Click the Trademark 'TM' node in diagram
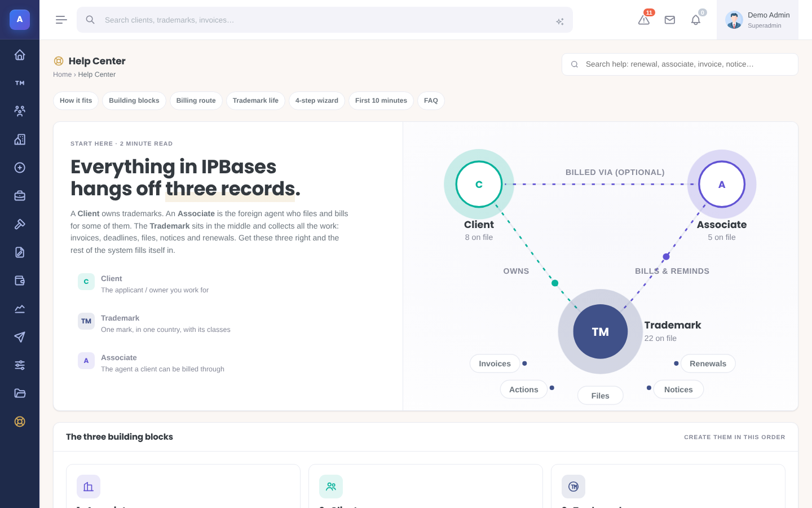The image size is (812, 508). click(x=601, y=332)
